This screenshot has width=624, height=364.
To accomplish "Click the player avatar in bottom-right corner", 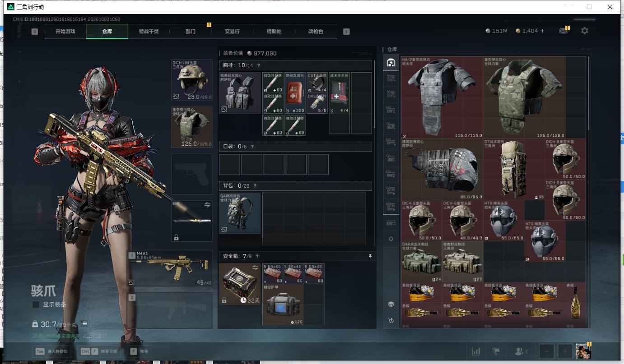I will coord(583,351).
